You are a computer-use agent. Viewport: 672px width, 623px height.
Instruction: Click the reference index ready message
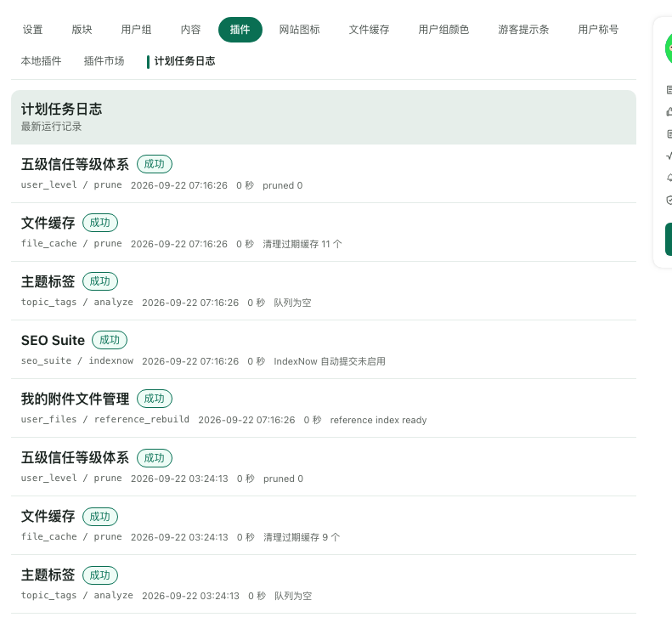pos(378,420)
